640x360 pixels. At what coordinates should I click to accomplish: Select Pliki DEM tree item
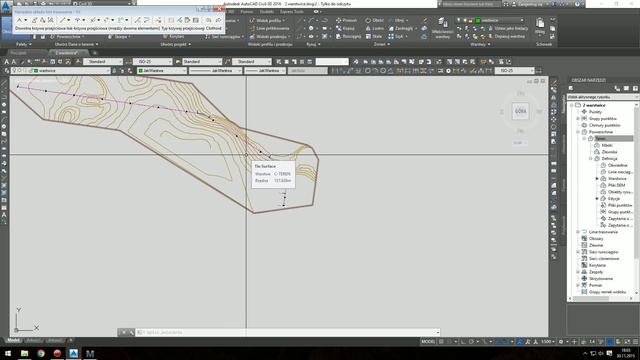click(616, 185)
